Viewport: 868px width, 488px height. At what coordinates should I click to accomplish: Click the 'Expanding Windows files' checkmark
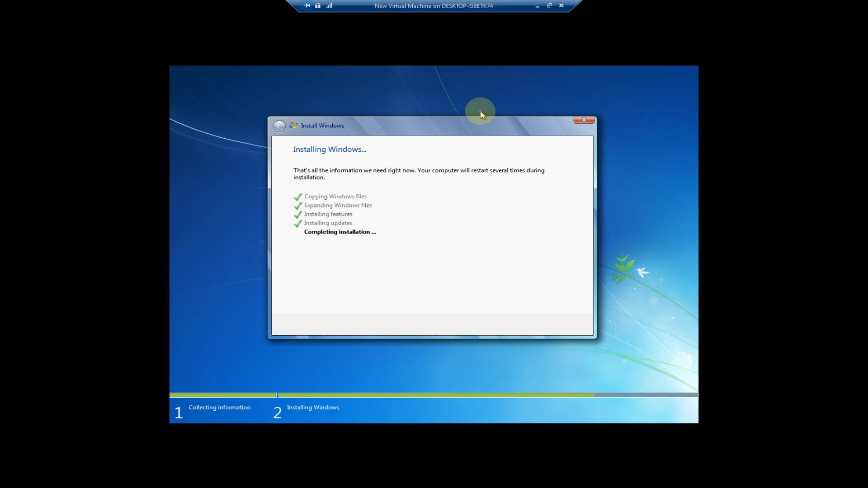[x=298, y=206]
